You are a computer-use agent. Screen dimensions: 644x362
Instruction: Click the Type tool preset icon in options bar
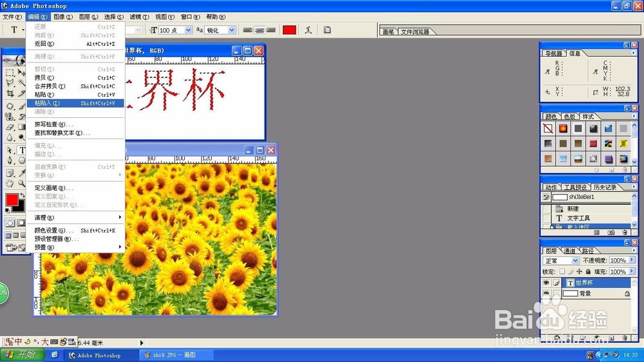pyautogui.click(x=15, y=30)
